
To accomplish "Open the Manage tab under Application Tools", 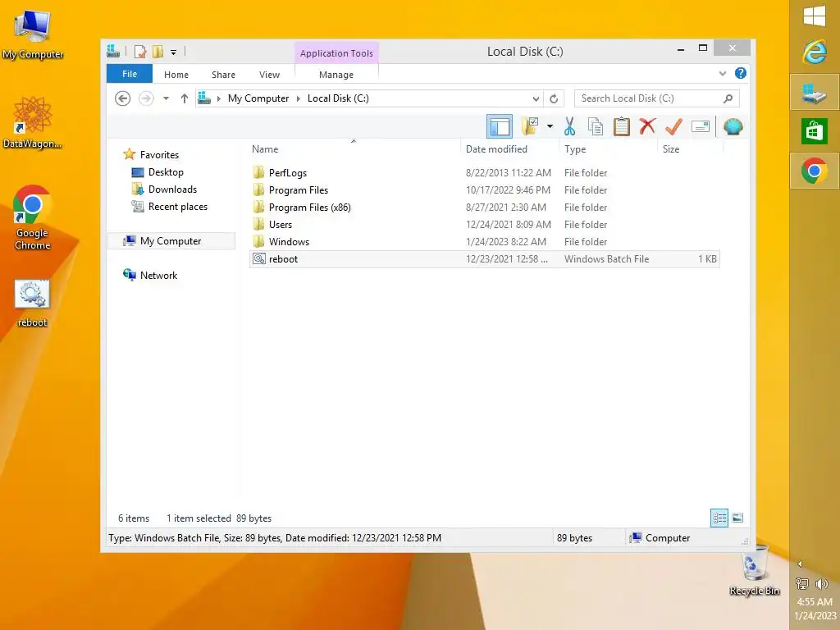I will [336, 75].
